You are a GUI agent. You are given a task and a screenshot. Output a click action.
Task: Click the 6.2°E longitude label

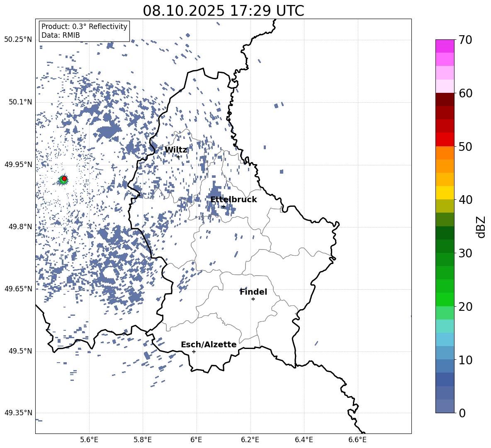(x=250, y=440)
